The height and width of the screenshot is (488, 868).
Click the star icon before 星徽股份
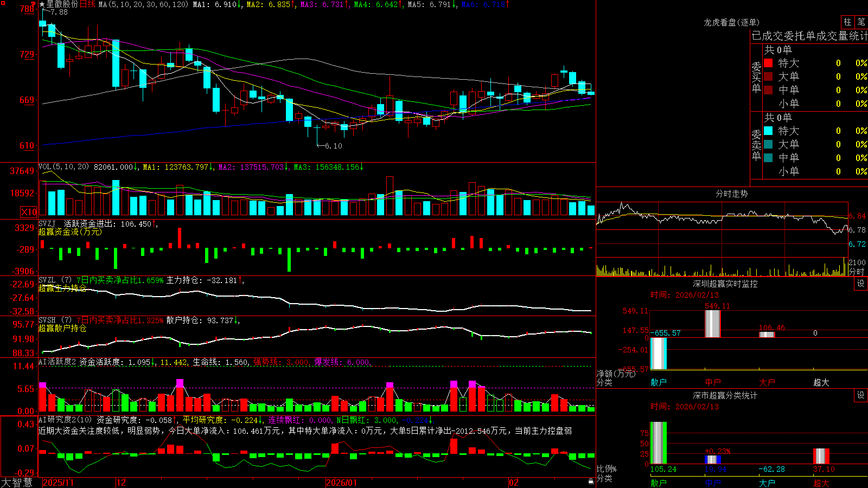[42, 4]
